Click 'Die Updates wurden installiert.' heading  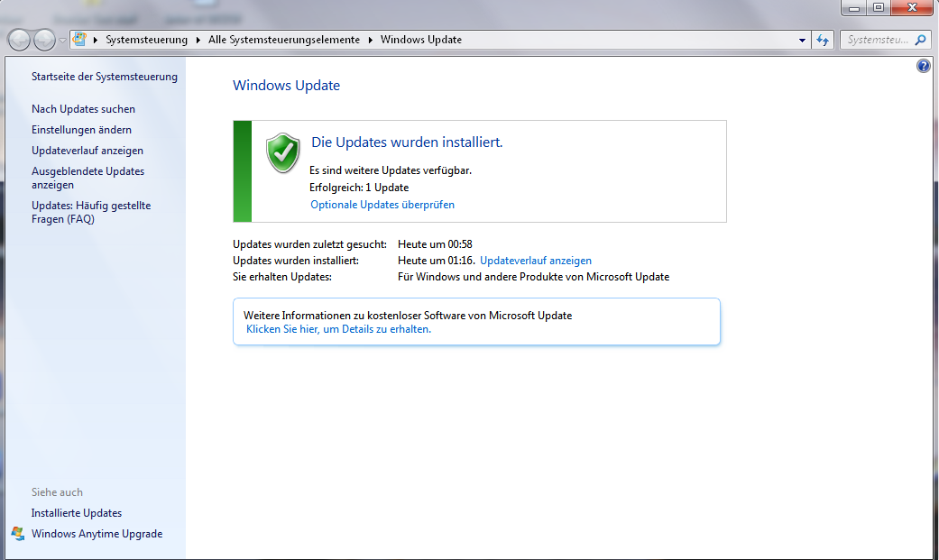pyautogui.click(x=407, y=142)
